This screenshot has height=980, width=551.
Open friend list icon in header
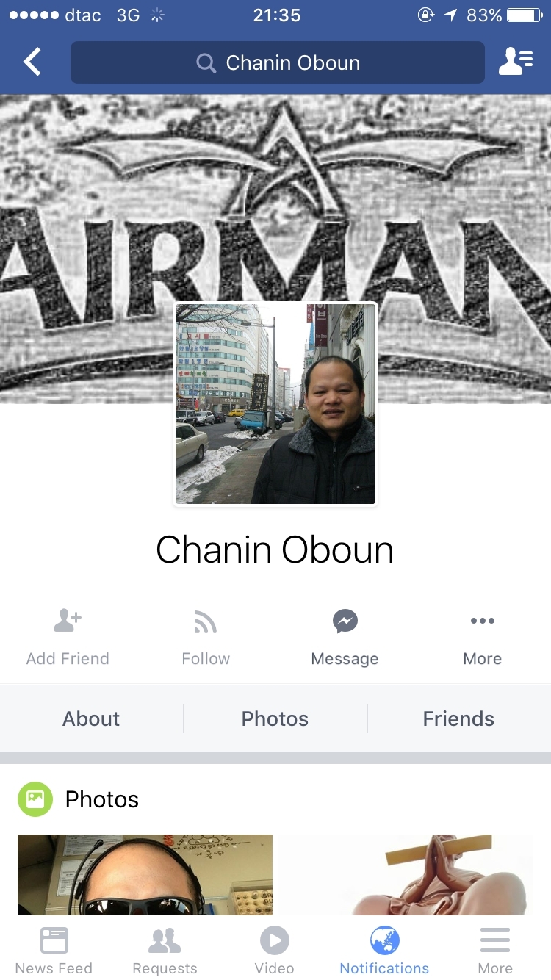(x=516, y=62)
